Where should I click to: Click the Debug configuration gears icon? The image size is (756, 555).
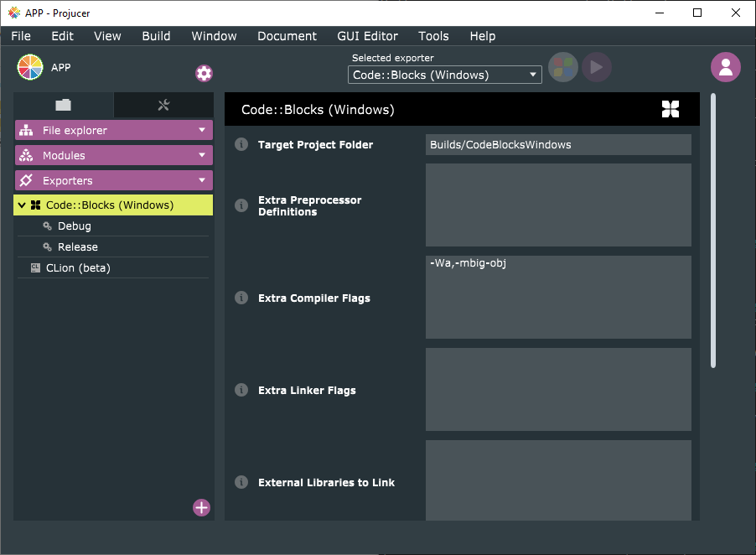click(x=47, y=226)
